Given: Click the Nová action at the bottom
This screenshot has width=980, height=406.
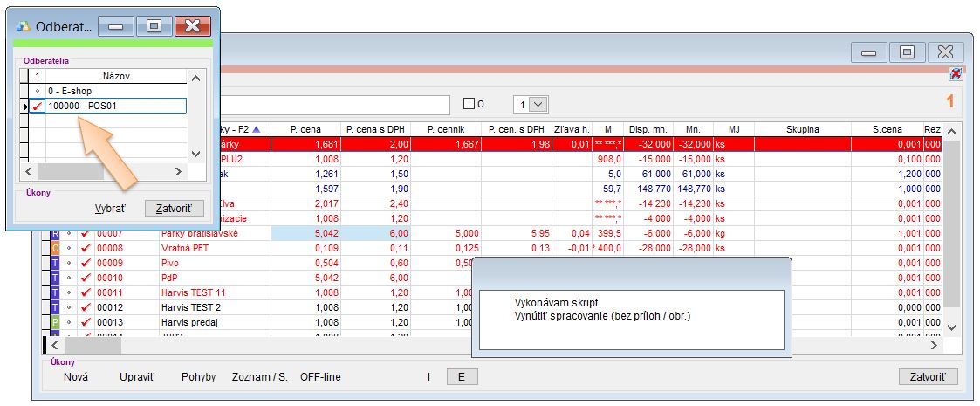Looking at the screenshot, I should pos(76,377).
